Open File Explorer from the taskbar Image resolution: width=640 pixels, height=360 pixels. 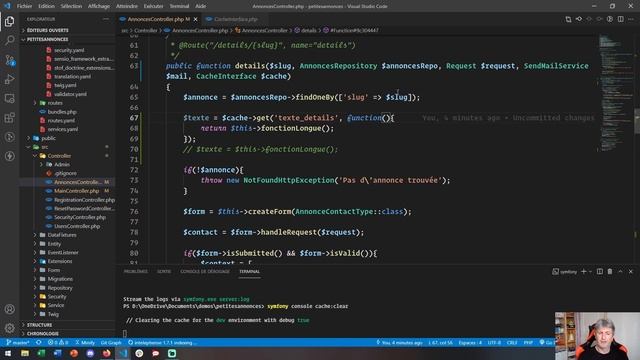point(25,353)
